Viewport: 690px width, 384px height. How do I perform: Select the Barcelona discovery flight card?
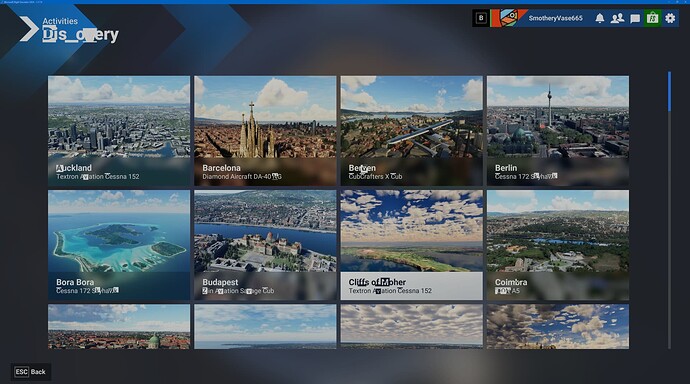[x=265, y=131]
